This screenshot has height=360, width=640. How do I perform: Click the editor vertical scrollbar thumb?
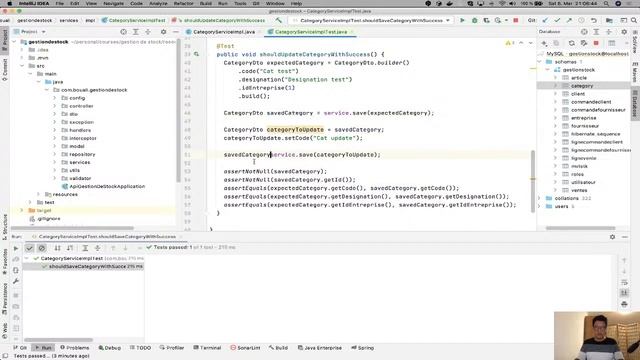tap(533, 182)
